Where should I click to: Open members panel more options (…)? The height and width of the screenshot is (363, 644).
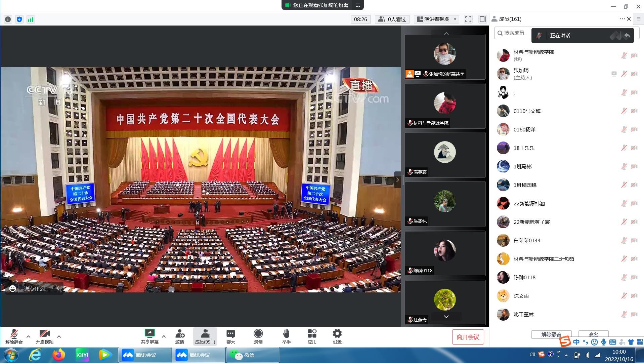622,19
